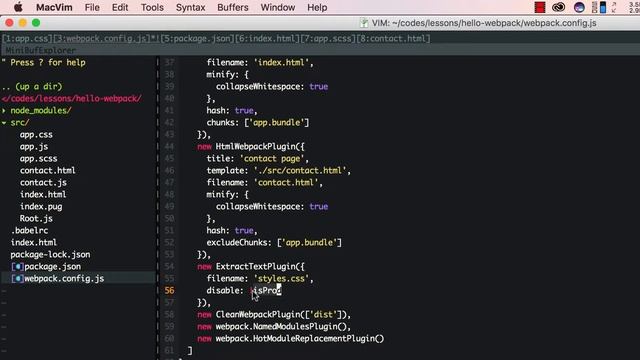The image size is (640, 360).
Task: Click the Creative Cloud menu bar icon
Action: (558, 7)
